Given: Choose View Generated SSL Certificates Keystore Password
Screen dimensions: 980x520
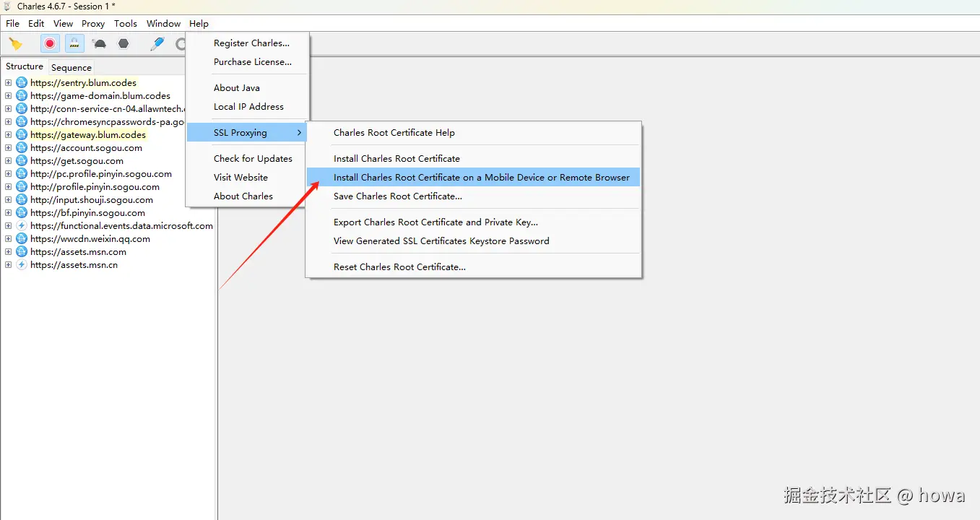Looking at the screenshot, I should [474, 241].
